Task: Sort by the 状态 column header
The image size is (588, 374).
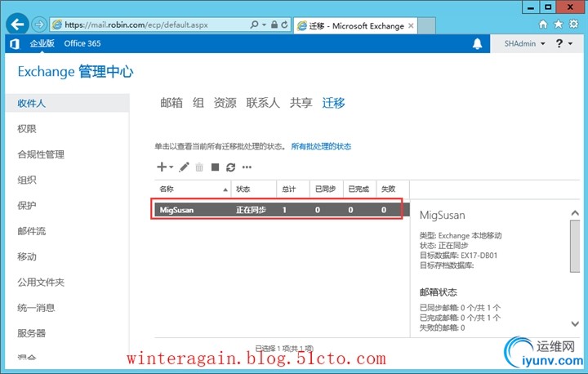Action: [254, 189]
